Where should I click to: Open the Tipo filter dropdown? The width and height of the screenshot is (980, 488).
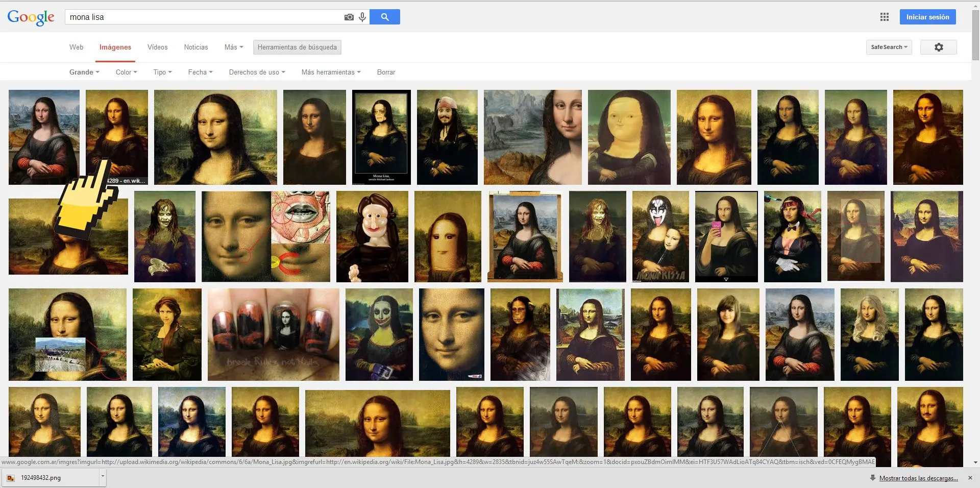coord(162,72)
